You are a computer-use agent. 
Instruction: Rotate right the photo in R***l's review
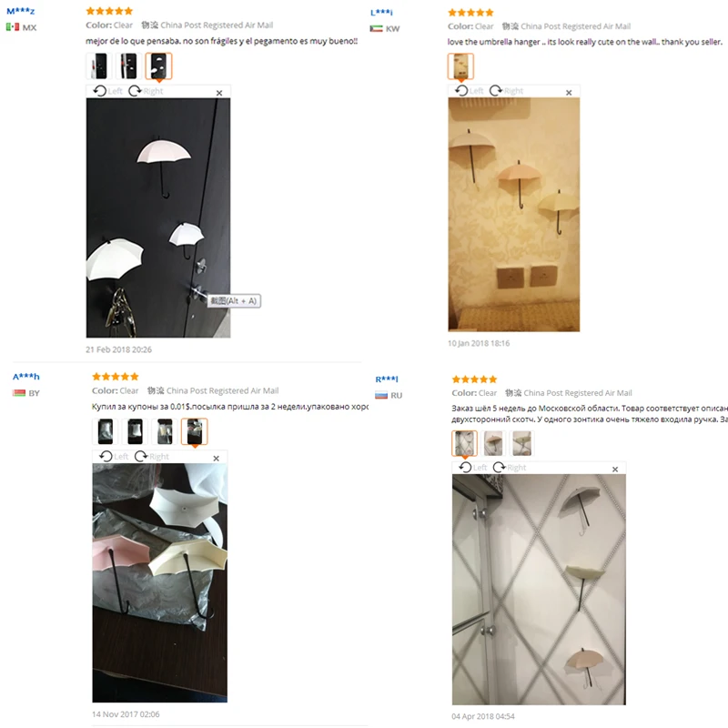click(510, 468)
